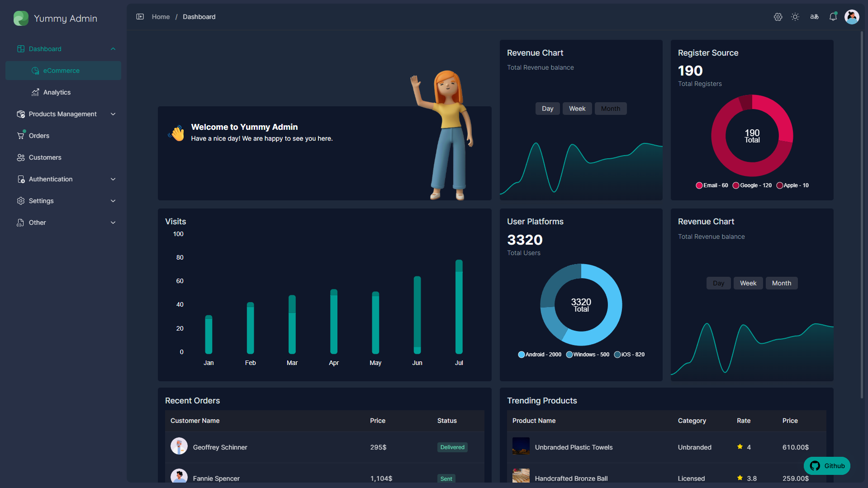Screen dimensions: 868x488
Task: Open the language switcher icon
Action: click(x=814, y=17)
